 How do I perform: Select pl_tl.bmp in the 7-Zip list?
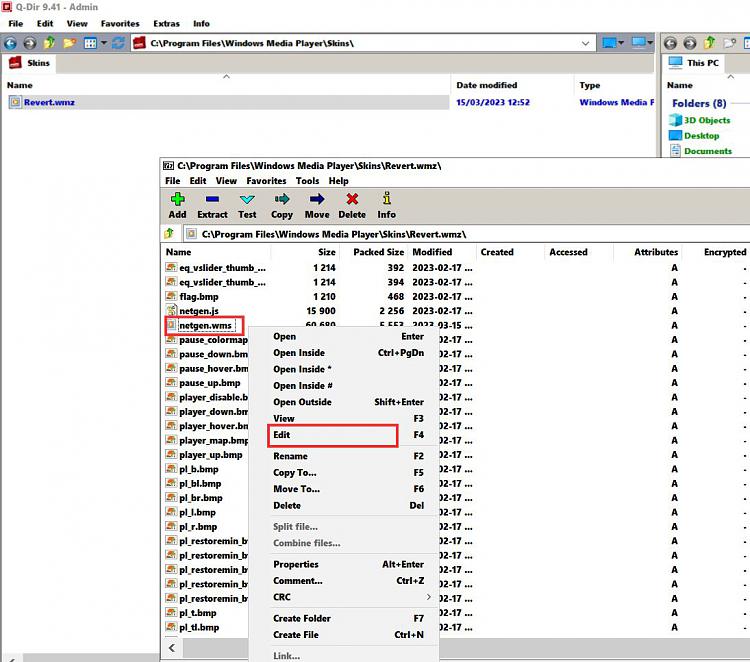coord(199,628)
